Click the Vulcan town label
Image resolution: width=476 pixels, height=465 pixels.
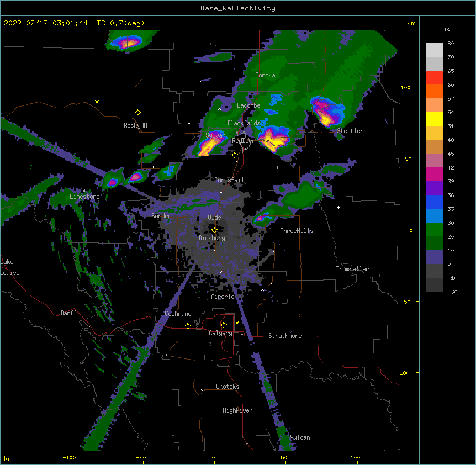tap(300, 437)
